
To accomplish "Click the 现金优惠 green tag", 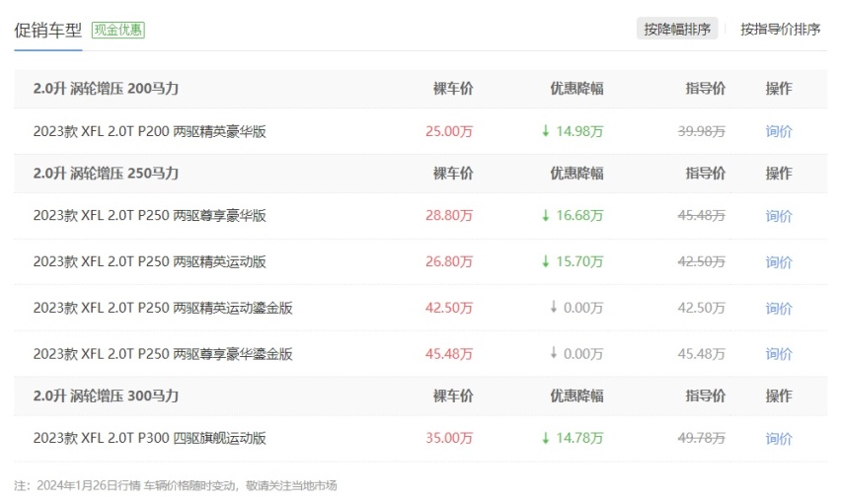I will click(118, 30).
